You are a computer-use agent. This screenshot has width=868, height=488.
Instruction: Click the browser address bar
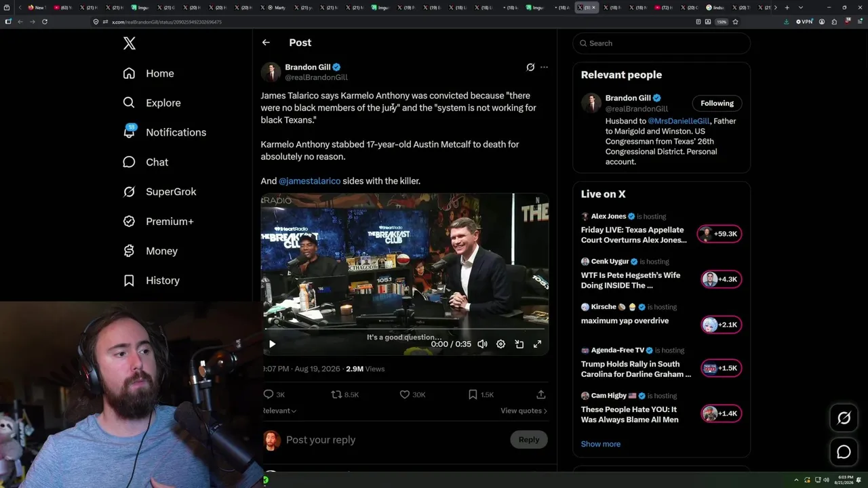pos(393,22)
